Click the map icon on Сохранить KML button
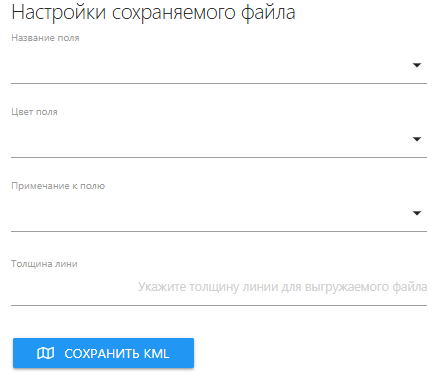Screen dimensions: 441x384 coord(45,353)
